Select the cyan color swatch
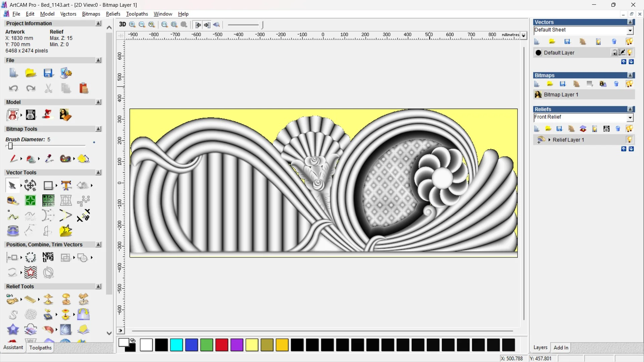644x362 pixels. point(176,345)
